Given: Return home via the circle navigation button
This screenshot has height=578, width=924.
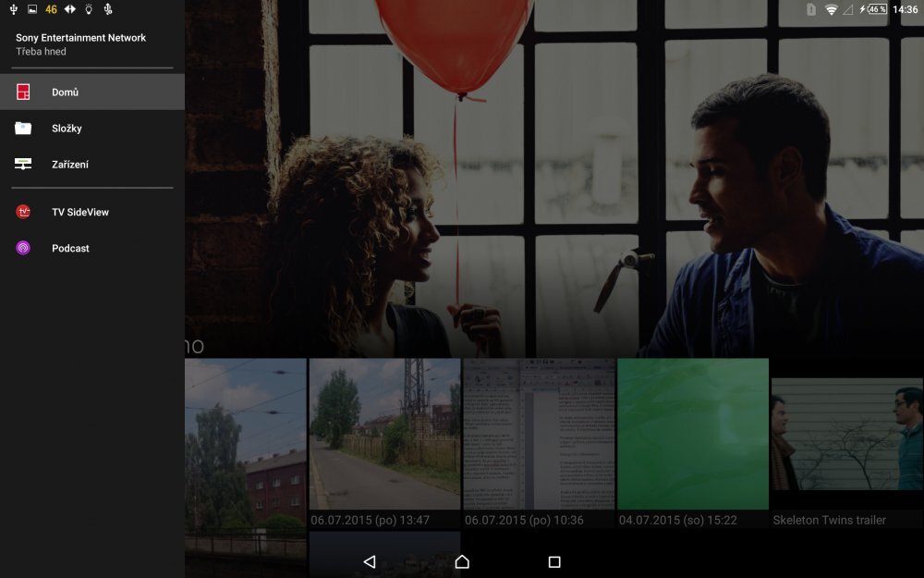Looking at the screenshot, I should (462, 561).
